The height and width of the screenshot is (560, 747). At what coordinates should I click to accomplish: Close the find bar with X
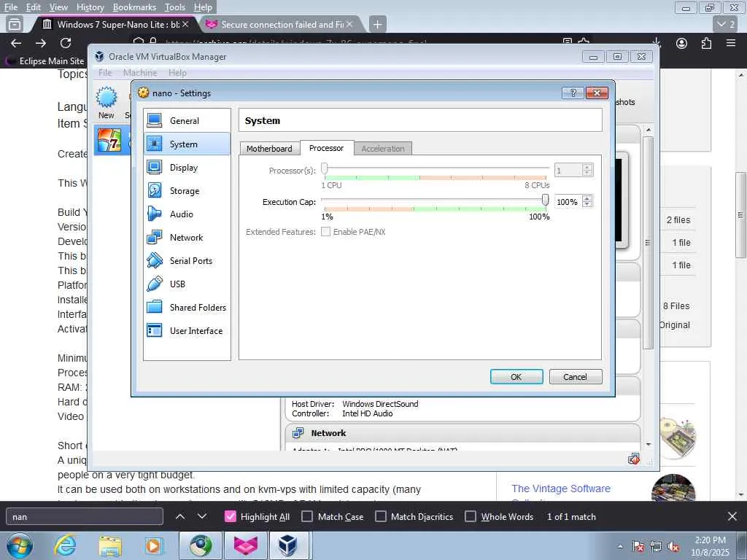click(x=732, y=516)
